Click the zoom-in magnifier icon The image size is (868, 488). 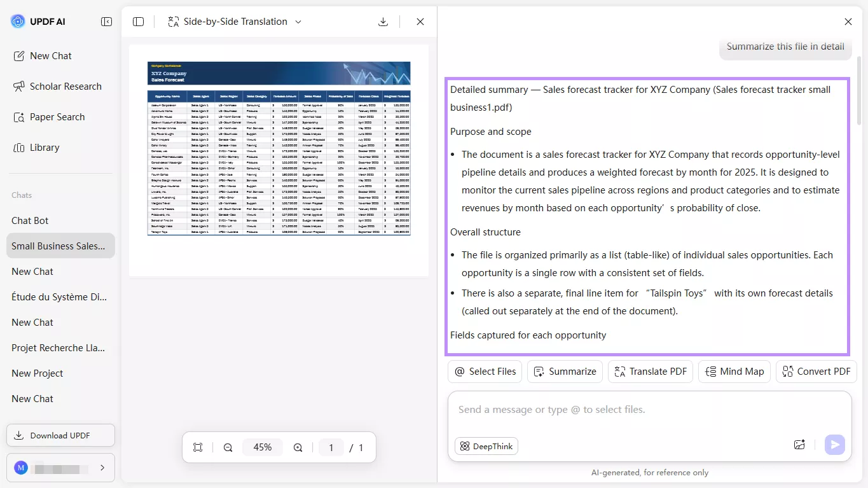click(298, 447)
